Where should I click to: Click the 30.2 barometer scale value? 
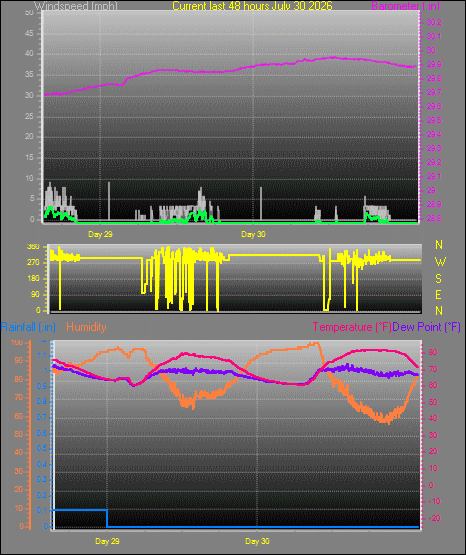434,22
